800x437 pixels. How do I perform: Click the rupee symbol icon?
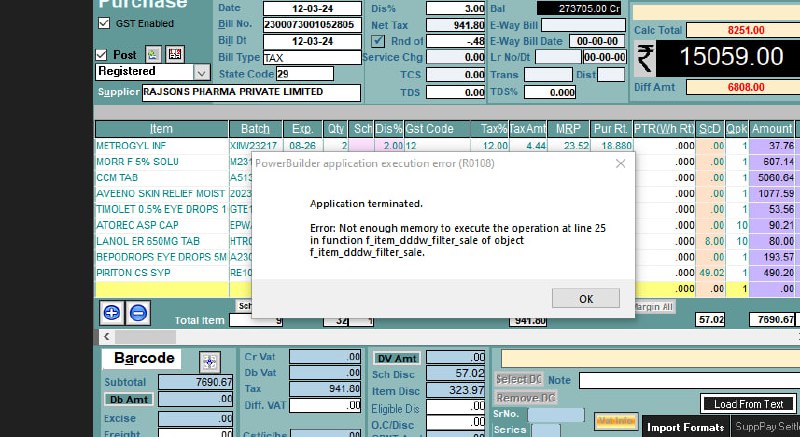point(646,60)
